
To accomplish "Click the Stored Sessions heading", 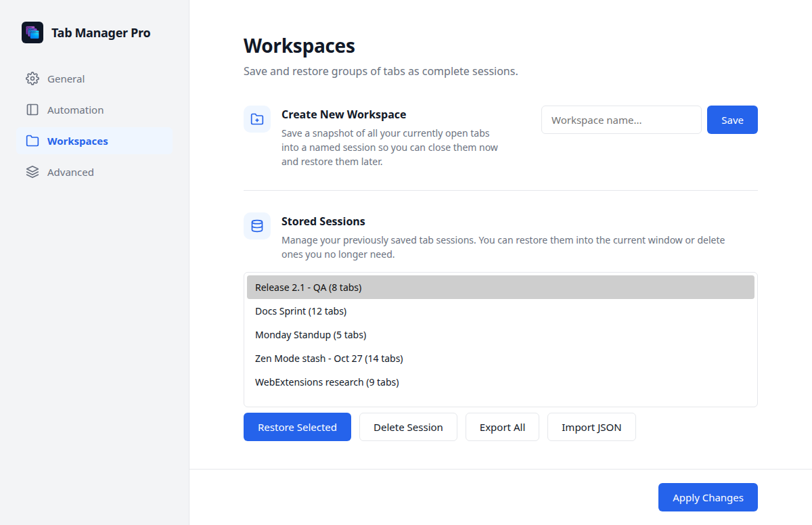I will click(323, 221).
